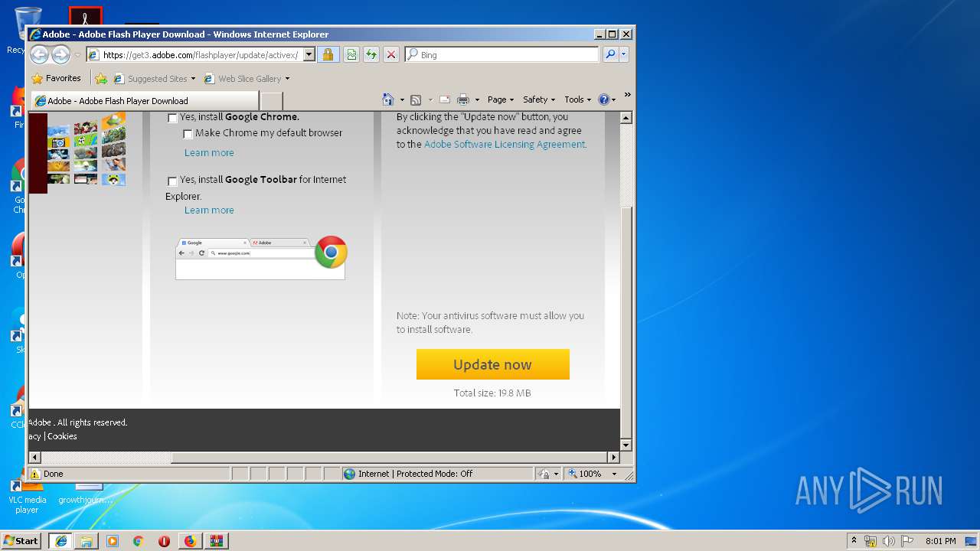The width and height of the screenshot is (980, 551).
Task: Click the Bing search magnifier button
Action: coord(610,54)
